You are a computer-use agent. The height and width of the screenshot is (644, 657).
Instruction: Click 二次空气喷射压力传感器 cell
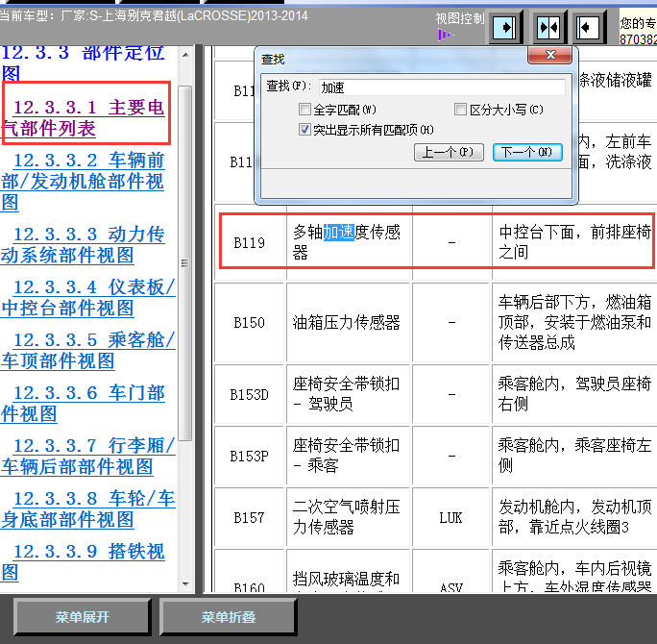click(348, 517)
